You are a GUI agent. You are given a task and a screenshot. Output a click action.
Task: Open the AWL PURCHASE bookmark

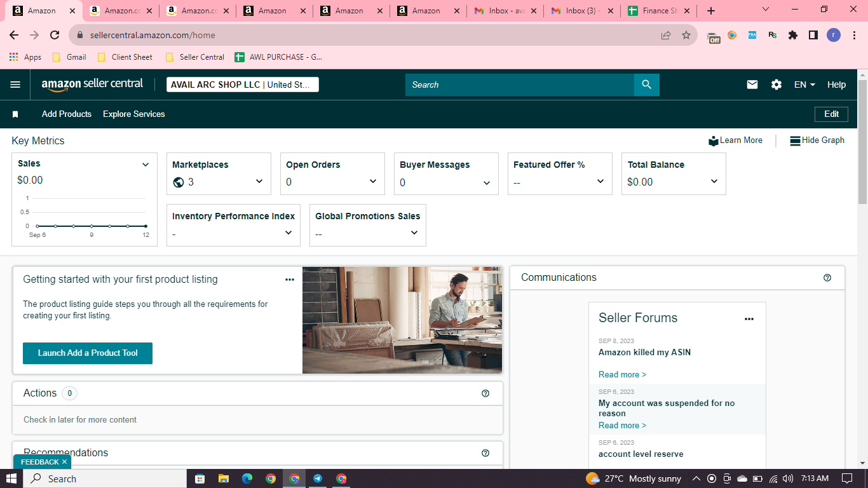point(278,57)
